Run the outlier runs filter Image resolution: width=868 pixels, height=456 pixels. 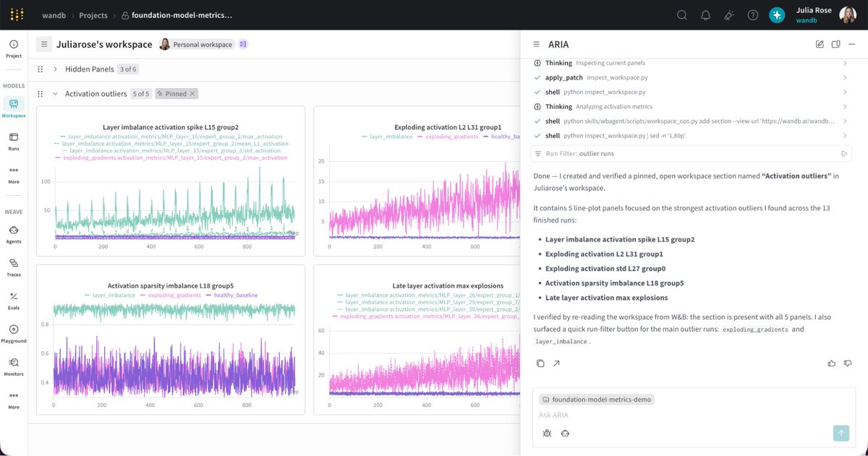[x=843, y=153]
